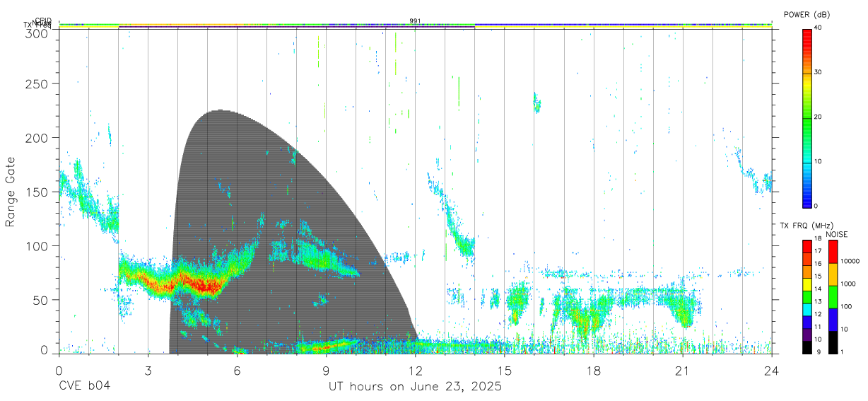Click the 10 tick on the POWER scale
This screenshot has height=401, width=868.
(x=819, y=162)
